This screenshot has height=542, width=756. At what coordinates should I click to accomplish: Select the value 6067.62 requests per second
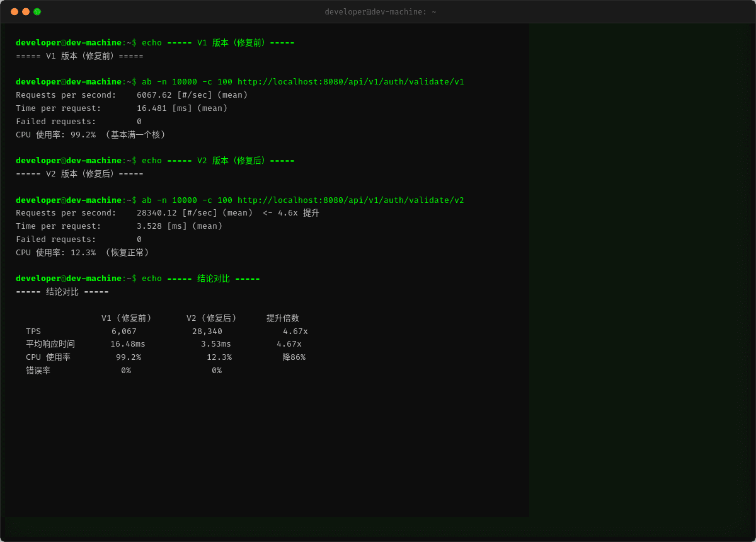coord(154,95)
